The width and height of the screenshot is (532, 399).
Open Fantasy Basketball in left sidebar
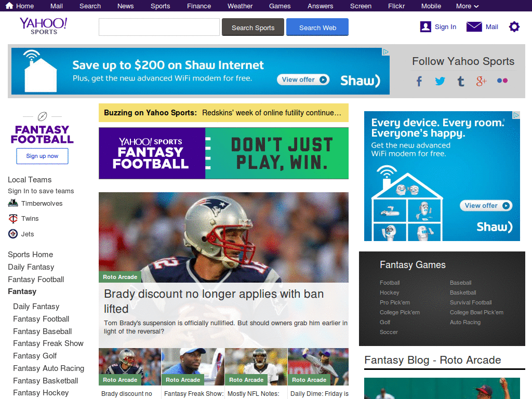pos(46,381)
